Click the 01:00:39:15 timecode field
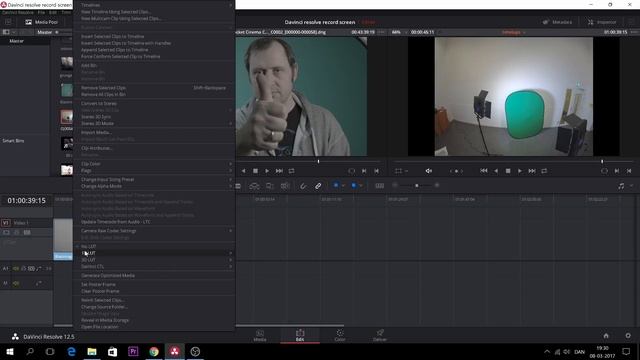 pyautogui.click(x=27, y=200)
